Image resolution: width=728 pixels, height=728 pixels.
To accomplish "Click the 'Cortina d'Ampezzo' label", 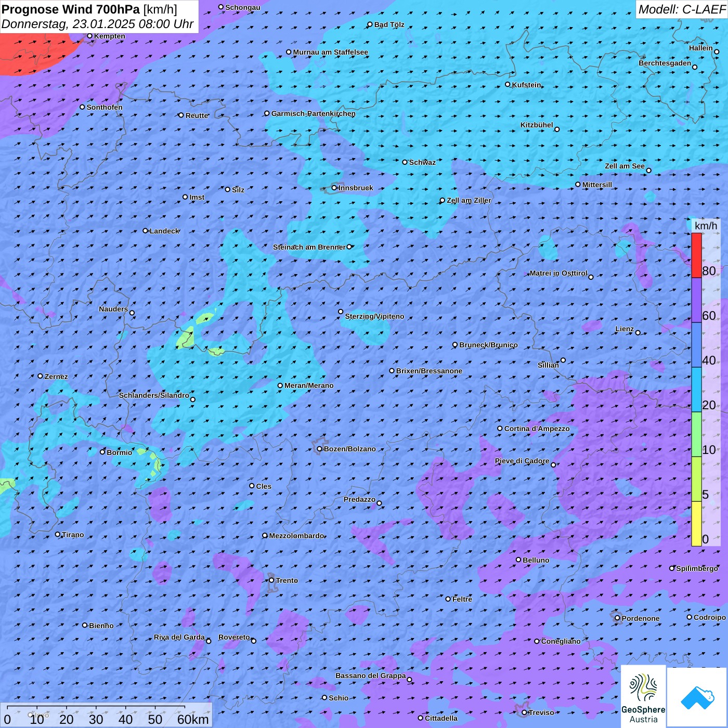I will [537, 428].
